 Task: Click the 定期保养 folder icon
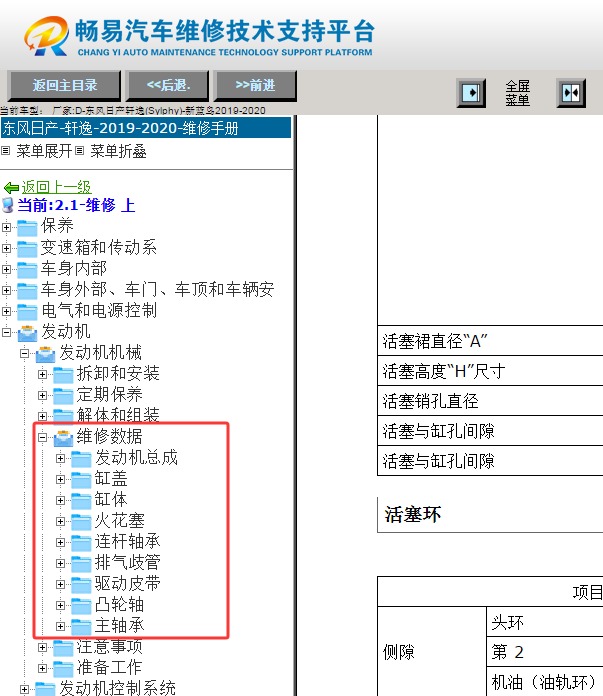point(63,395)
